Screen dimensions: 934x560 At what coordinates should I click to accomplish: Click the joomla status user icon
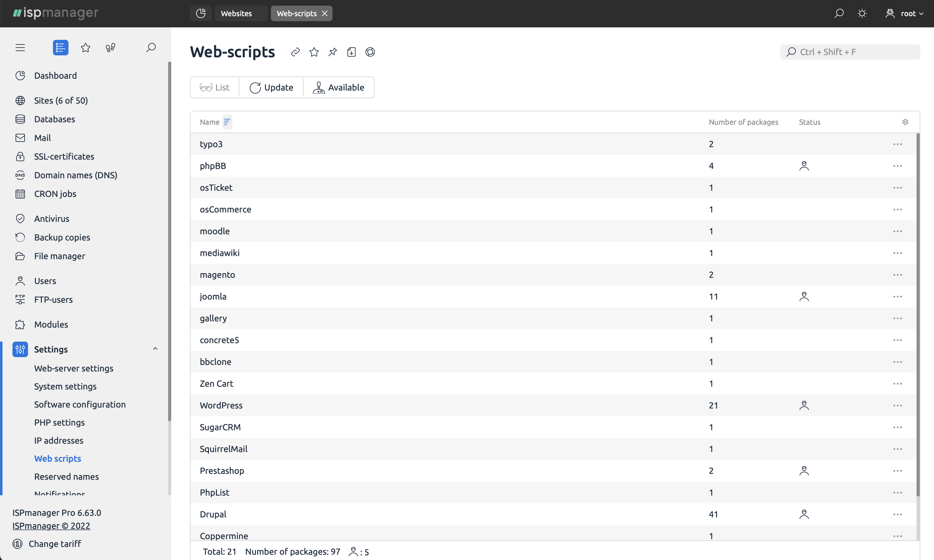click(x=804, y=296)
